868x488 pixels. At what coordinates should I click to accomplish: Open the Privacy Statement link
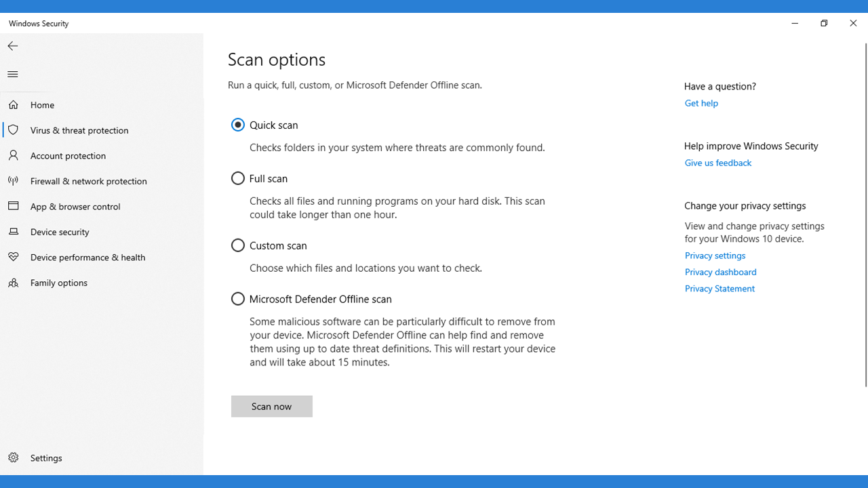719,289
